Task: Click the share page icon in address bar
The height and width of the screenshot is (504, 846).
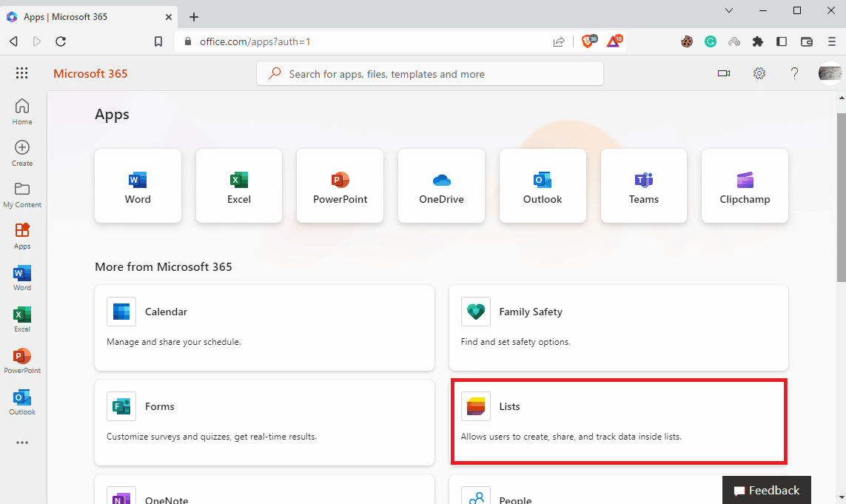Action: pyautogui.click(x=559, y=41)
